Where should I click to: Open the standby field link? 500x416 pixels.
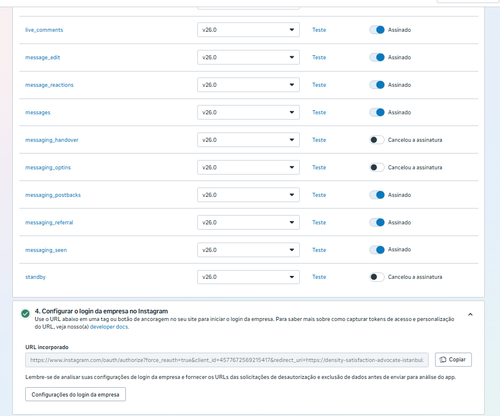point(35,277)
